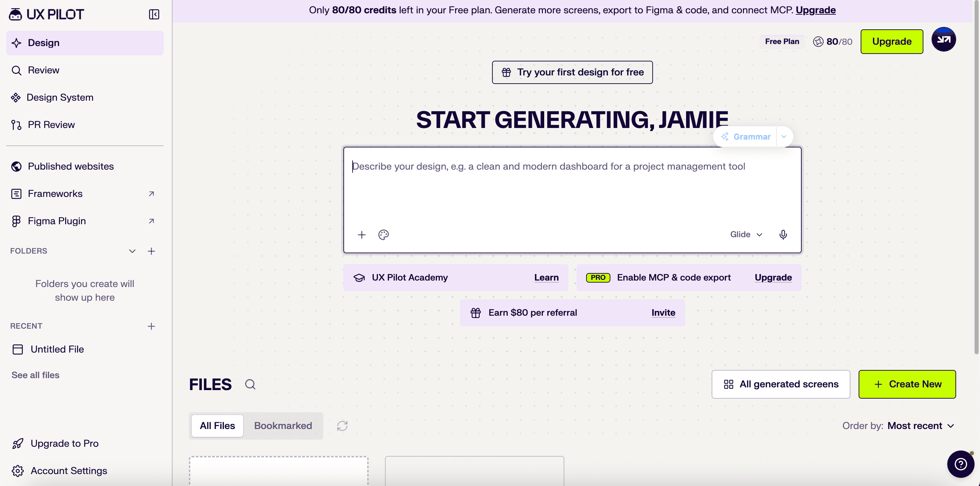The image size is (980, 486).
Task: Expand the Grammar dropdown arrow
Action: [x=784, y=137]
